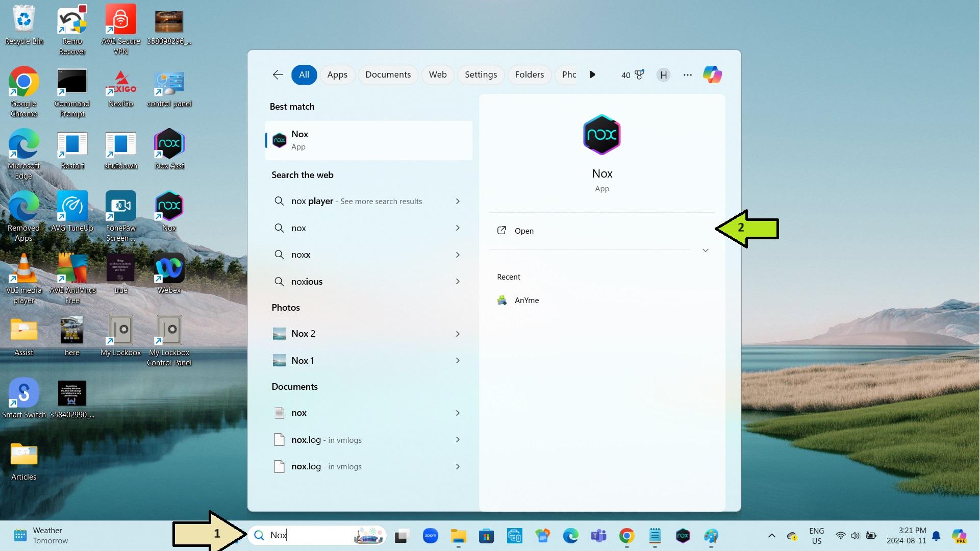This screenshot has width=980, height=551.
Task: Open the first nox.log in vmlogs
Action: click(x=368, y=440)
